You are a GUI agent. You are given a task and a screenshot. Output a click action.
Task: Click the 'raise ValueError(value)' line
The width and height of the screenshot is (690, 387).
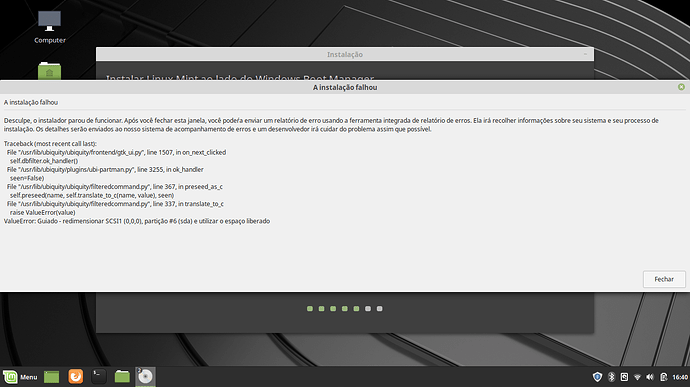pyautogui.click(x=43, y=212)
